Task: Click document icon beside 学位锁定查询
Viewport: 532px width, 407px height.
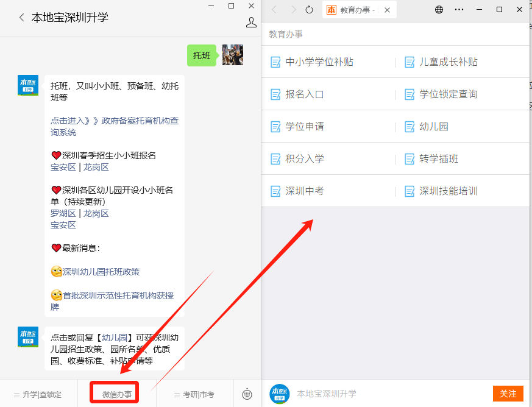Action: coord(410,94)
